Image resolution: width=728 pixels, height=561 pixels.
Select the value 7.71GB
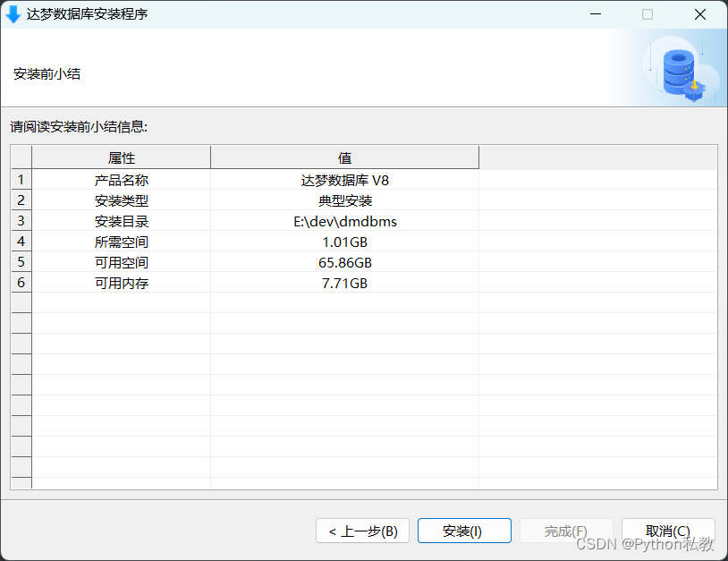[344, 283]
